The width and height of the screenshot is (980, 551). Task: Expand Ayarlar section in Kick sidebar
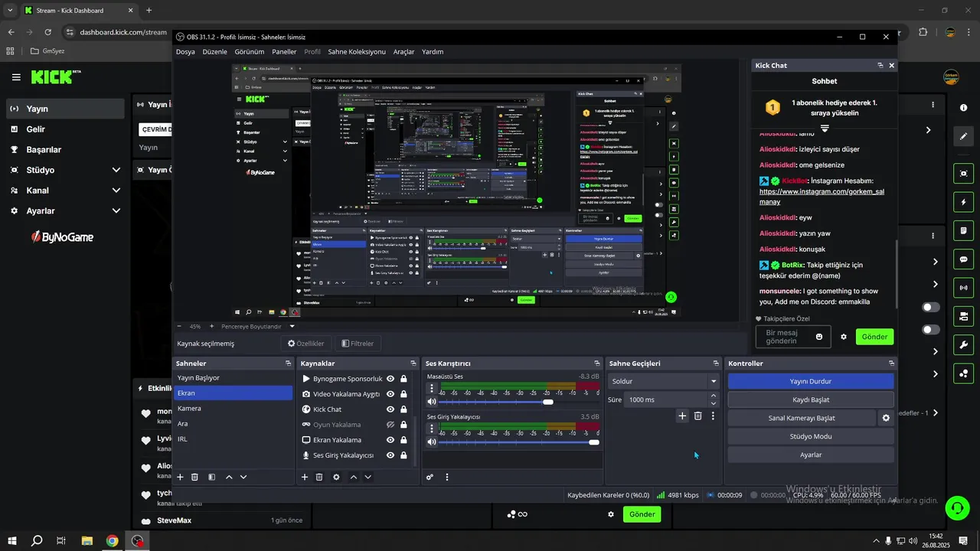(x=116, y=210)
